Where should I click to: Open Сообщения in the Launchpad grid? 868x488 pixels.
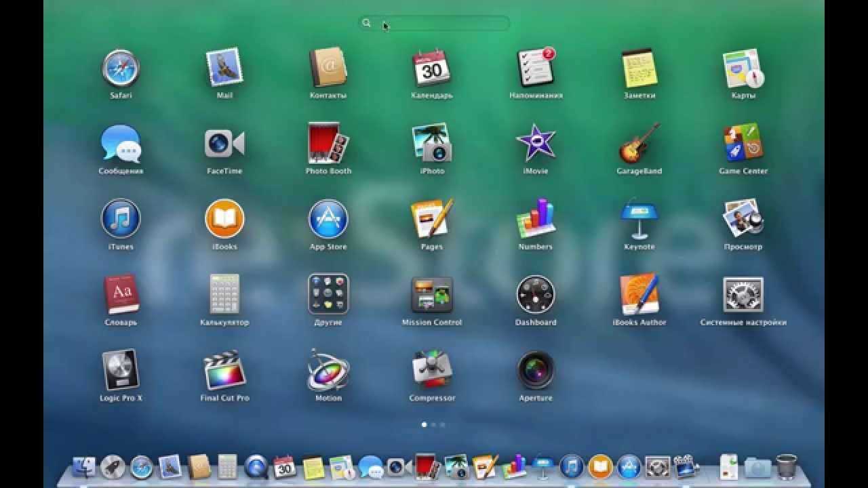tap(121, 144)
